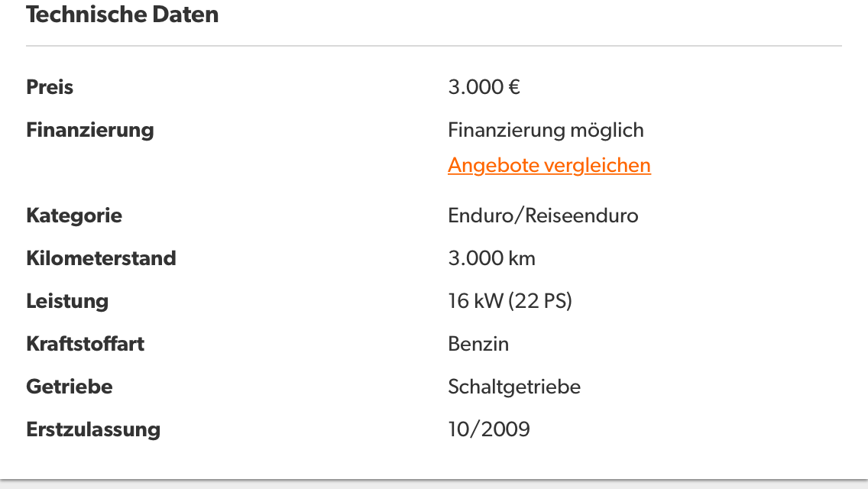This screenshot has height=489, width=868.
Task: Click the divider line under Technische Daten
Action: pyautogui.click(x=434, y=46)
